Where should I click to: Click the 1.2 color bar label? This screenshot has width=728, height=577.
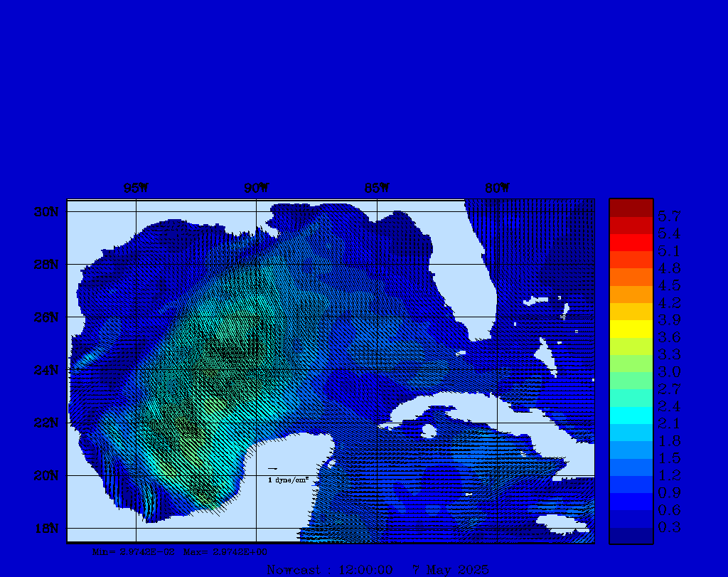coord(669,476)
